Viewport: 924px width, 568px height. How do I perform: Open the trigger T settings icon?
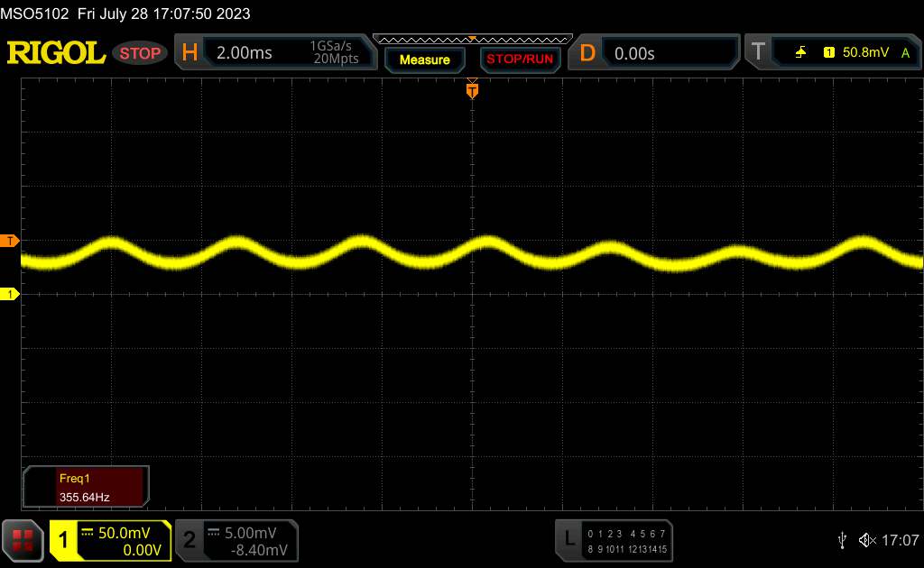pyautogui.click(x=758, y=51)
